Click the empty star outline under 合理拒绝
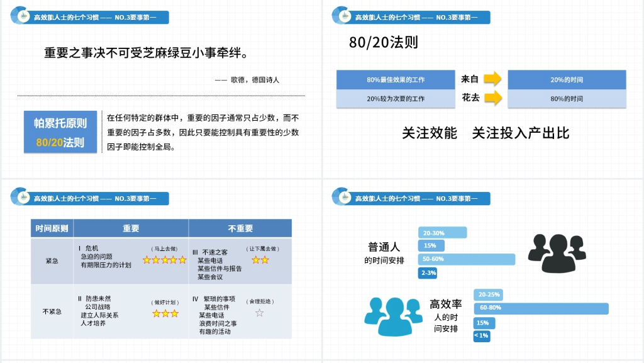 [259, 313]
